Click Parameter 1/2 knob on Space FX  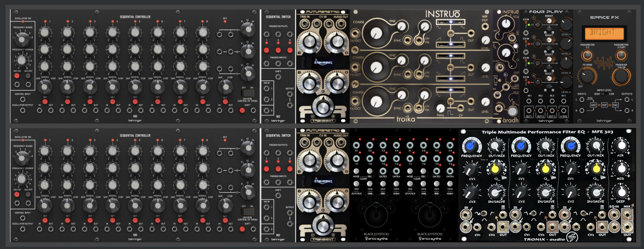(587, 54)
